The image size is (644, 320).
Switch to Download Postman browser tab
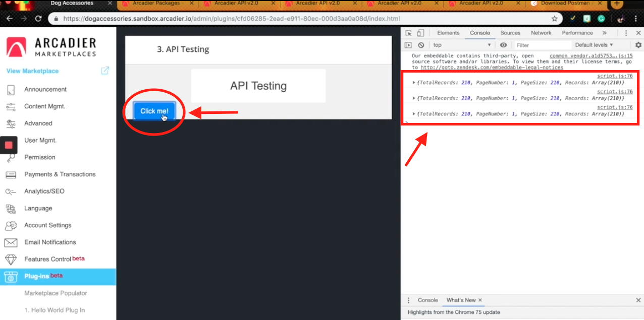pos(566,4)
